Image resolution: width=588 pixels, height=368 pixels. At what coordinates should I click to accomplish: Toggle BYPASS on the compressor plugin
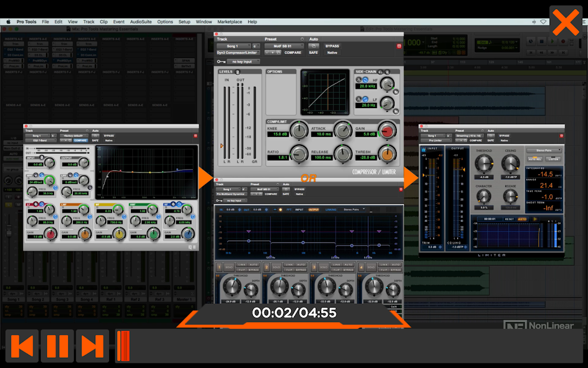pos(332,46)
